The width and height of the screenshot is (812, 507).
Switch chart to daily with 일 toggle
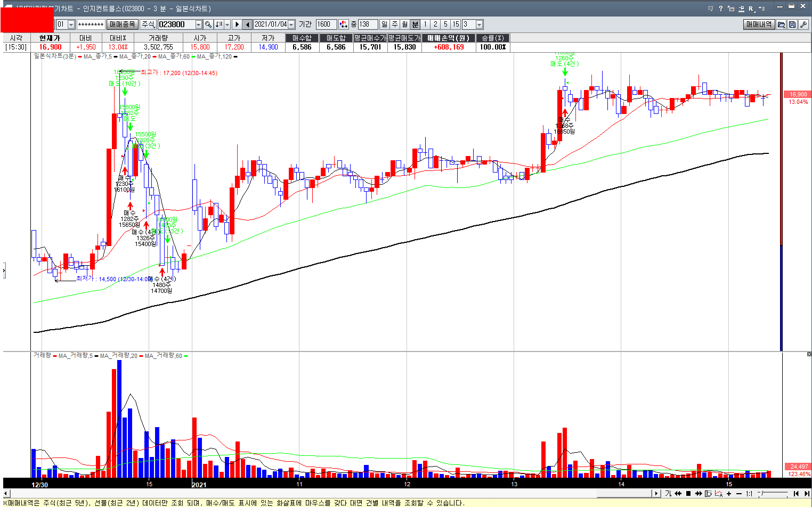click(385, 24)
